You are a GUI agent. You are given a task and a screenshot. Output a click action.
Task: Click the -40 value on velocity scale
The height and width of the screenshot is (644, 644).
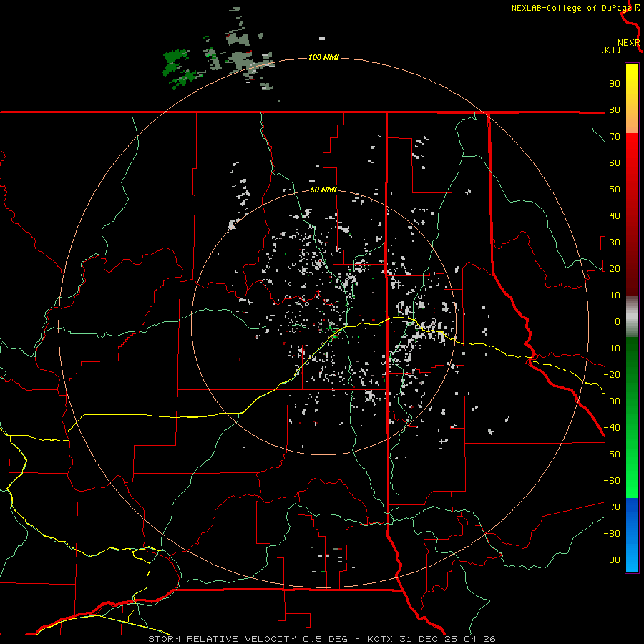(x=612, y=428)
